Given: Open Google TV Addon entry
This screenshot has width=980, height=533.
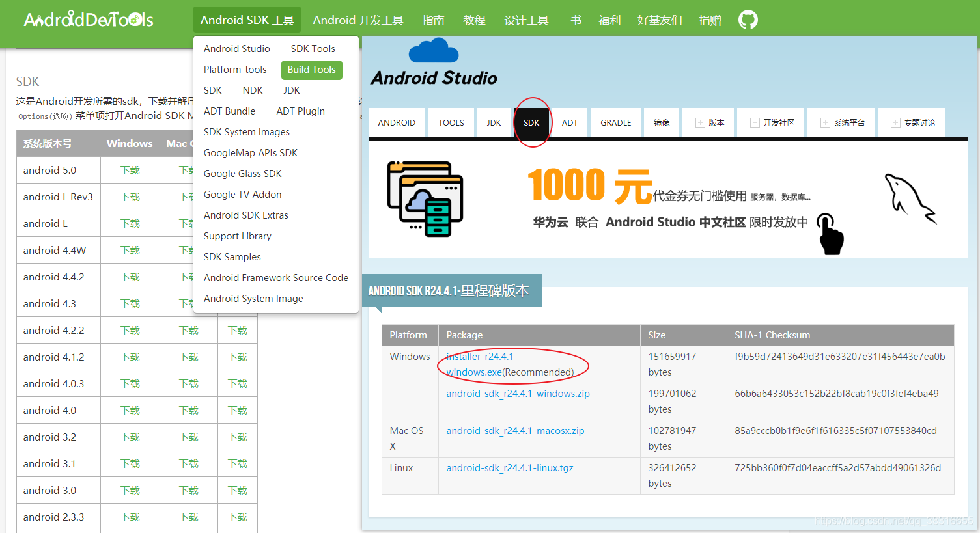Looking at the screenshot, I should click(x=243, y=195).
